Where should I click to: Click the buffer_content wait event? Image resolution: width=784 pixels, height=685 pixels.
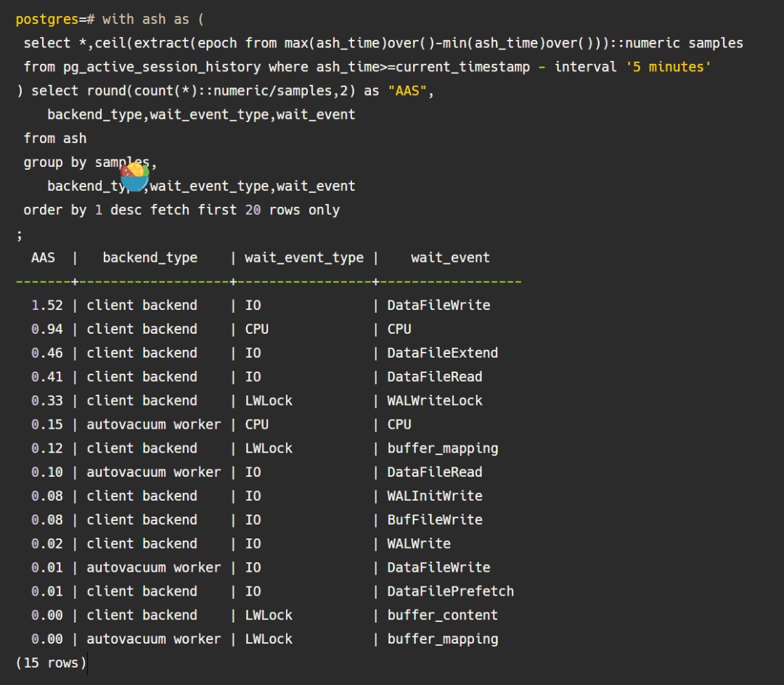click(x=442, y=615)
